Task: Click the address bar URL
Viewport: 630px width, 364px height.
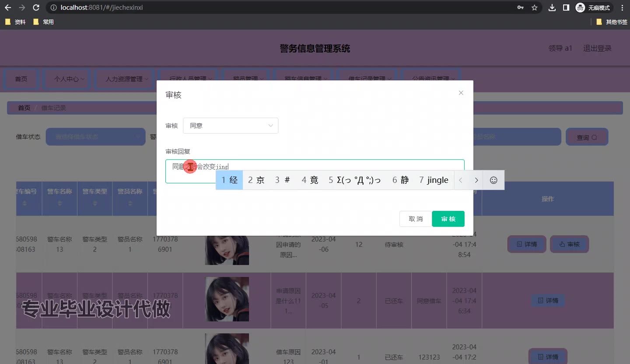Action: pos(101,7)
